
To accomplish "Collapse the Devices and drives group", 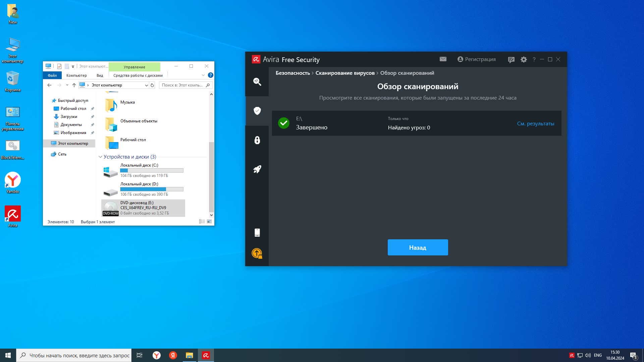I will pos(100,157).
